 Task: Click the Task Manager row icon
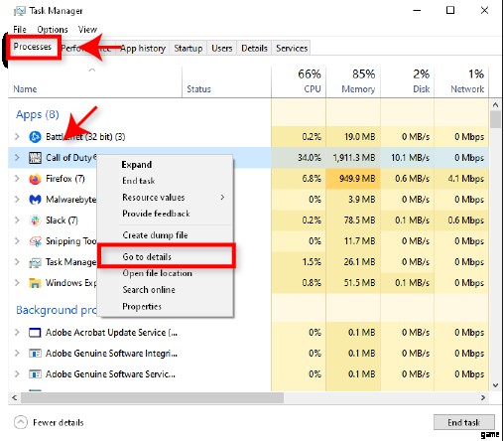pyautogui.click(x=35, y=262)
